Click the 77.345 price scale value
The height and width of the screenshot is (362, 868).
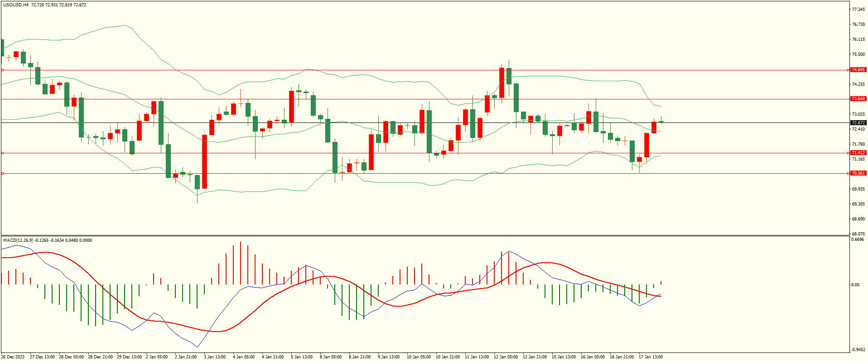tap(858, 10)
